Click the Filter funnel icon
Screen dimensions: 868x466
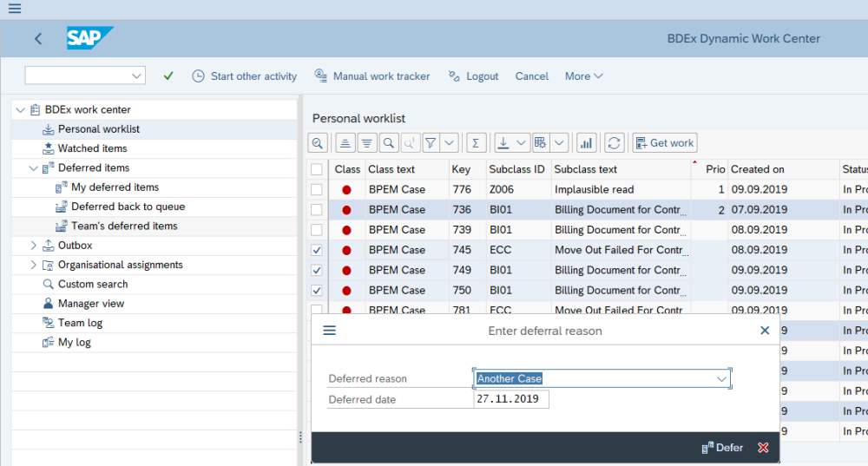click(x=431, y=143)
